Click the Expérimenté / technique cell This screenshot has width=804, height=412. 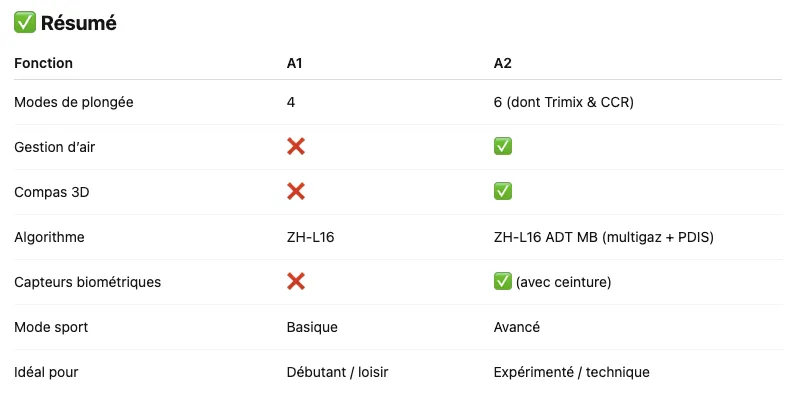[x=571, y=372]
